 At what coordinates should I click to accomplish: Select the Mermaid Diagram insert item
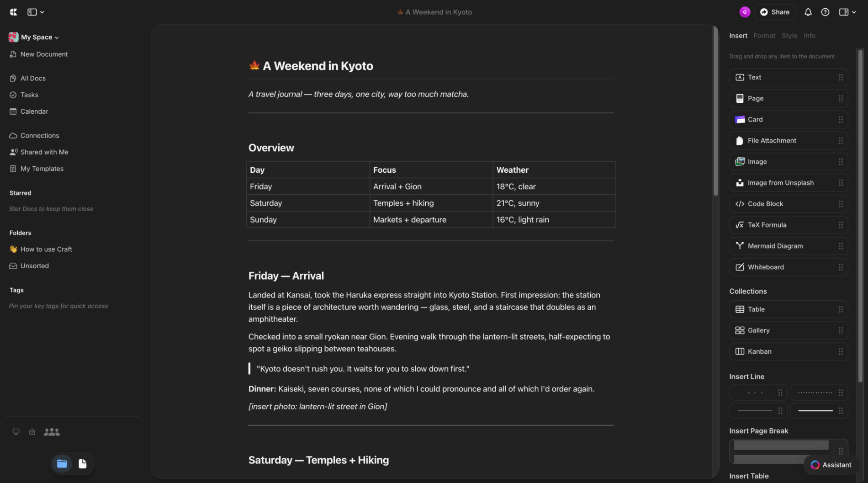tap(789, 246)
